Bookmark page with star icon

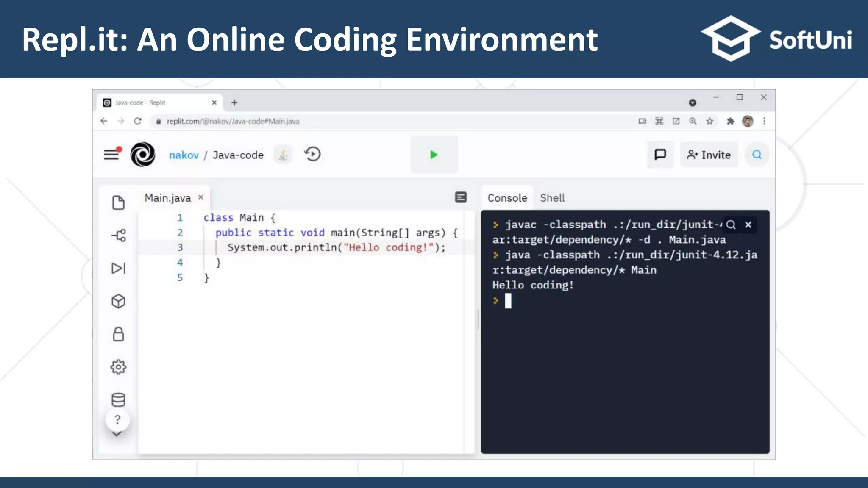pos(710,121)
